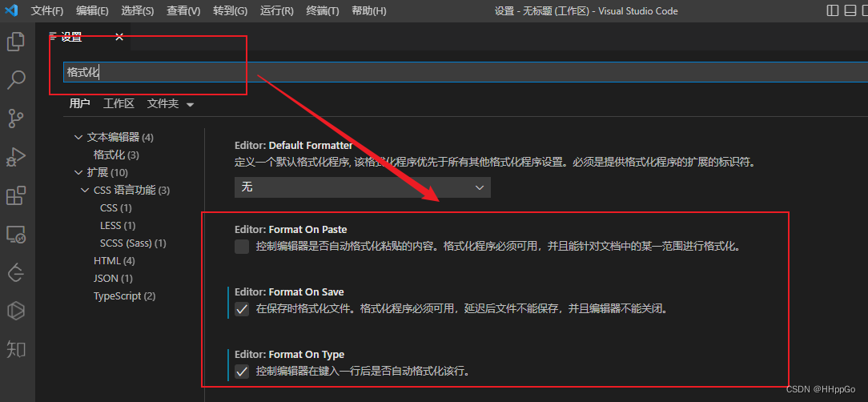This screenshot has width=868, height=402.
Task: Enable the Format On Paste checkbox
Action: (x=242, y=247)
